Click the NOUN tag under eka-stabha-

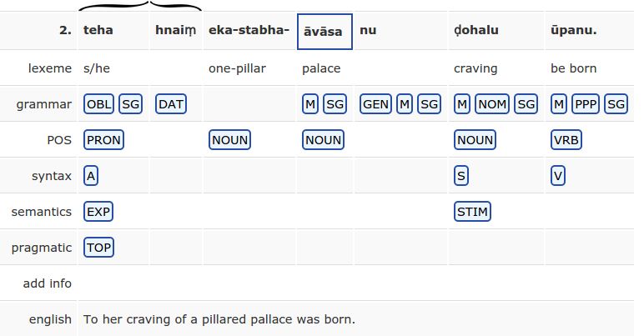tap(229, 140)
